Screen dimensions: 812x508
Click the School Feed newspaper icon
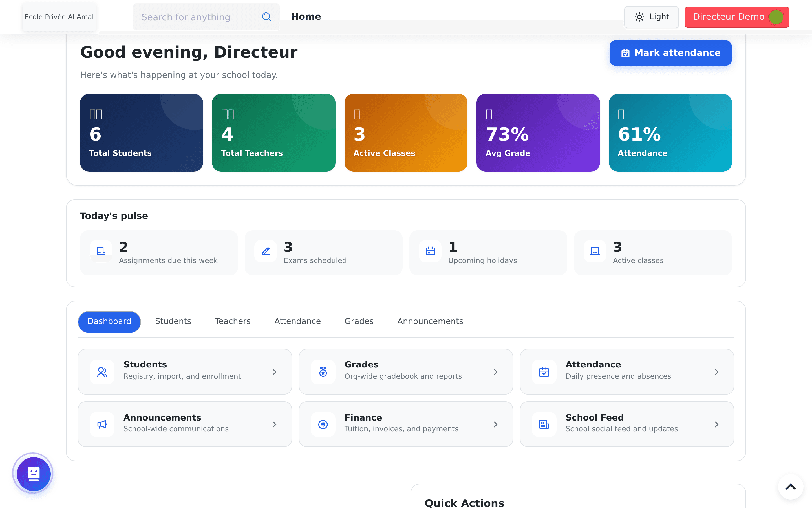point(544,424)
